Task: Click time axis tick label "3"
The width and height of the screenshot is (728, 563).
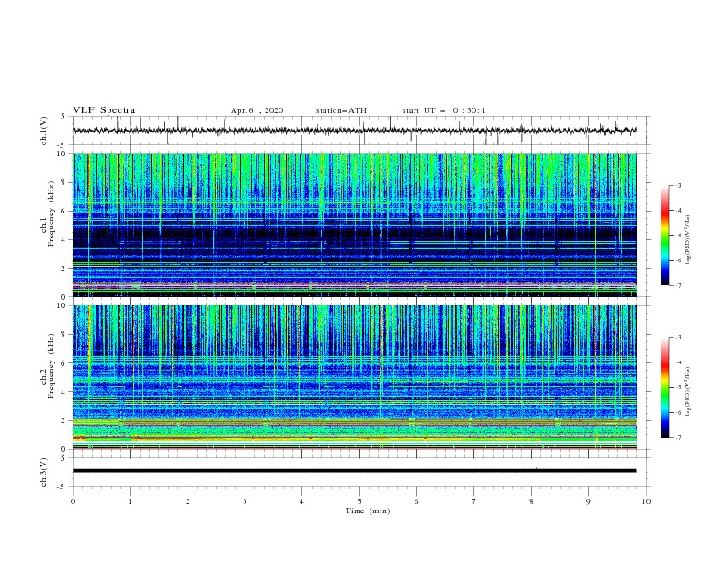Action: click(x=245, y=501)
